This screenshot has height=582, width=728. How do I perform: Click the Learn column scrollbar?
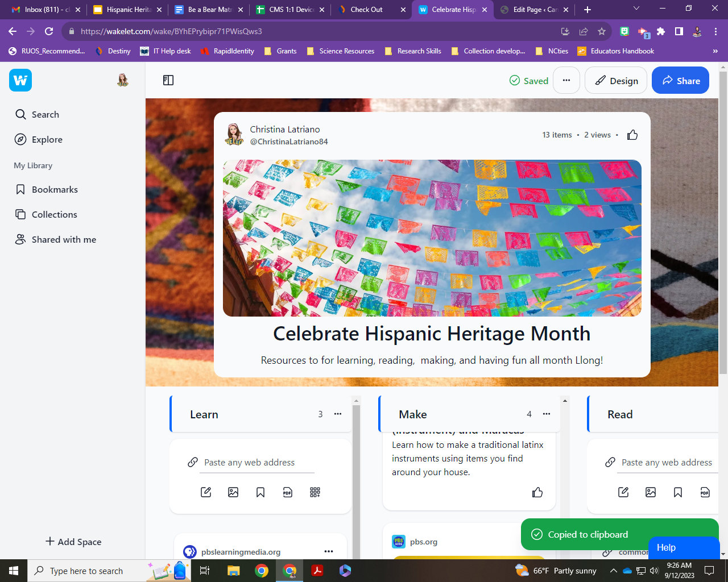click(357, 477)
